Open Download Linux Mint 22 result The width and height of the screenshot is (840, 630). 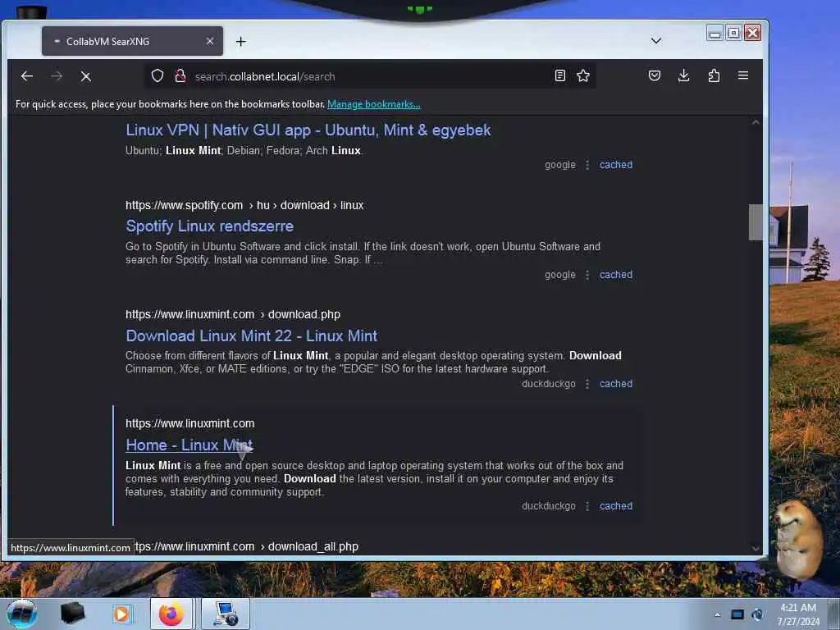tap(251, 336)
